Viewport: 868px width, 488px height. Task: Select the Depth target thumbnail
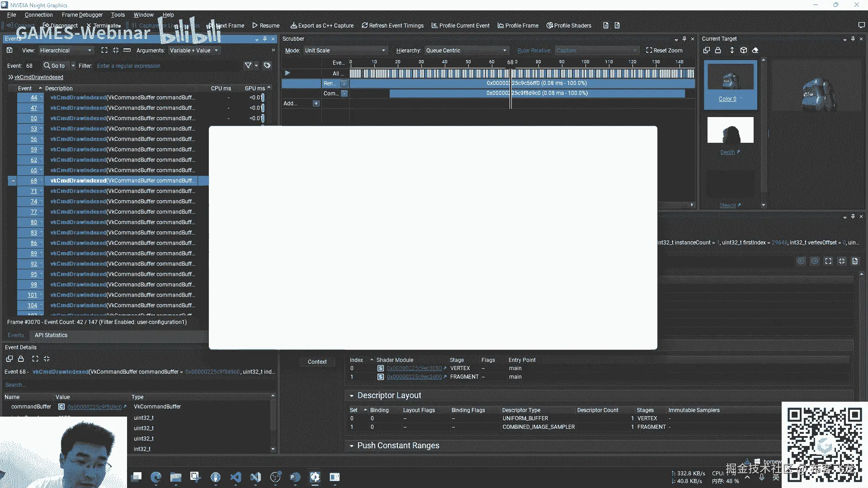[730, 131]
